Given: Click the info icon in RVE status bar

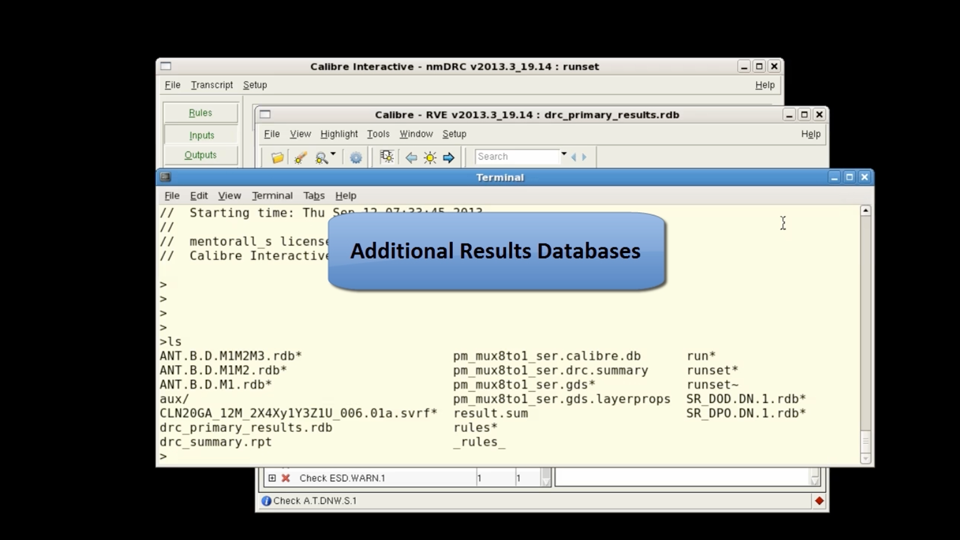Looking at the screenshot, I should coord(266,501).
